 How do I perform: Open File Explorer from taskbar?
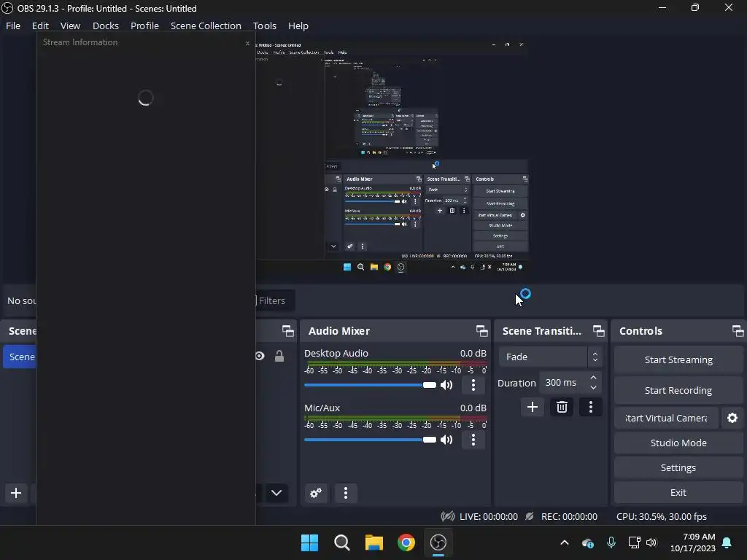point(374,542)
